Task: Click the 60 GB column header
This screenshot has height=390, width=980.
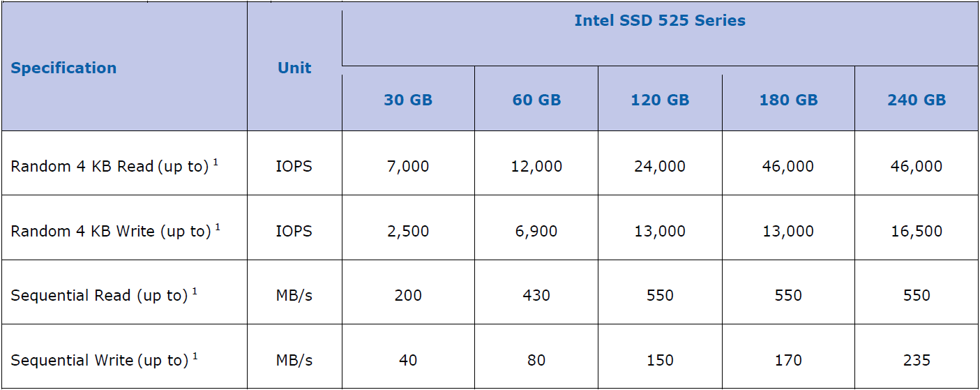Action: pos(536,100)
